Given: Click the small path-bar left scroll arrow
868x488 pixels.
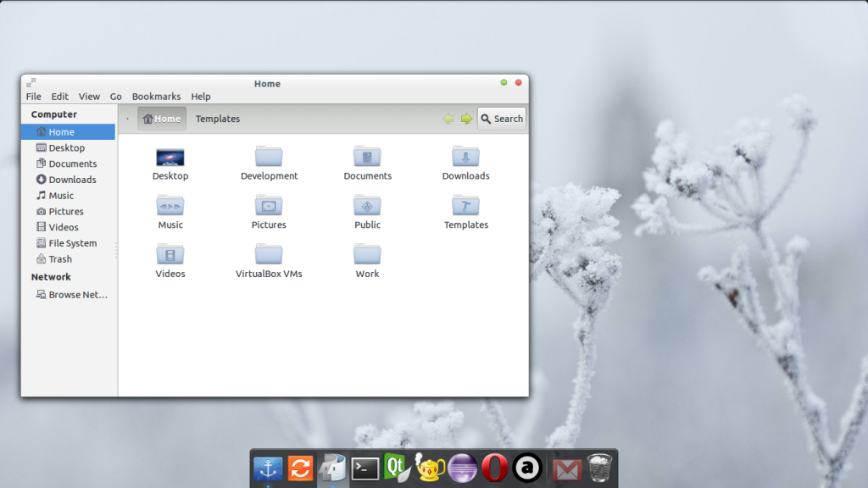Looking at the screenshot, I should click(x=128, y=119).
